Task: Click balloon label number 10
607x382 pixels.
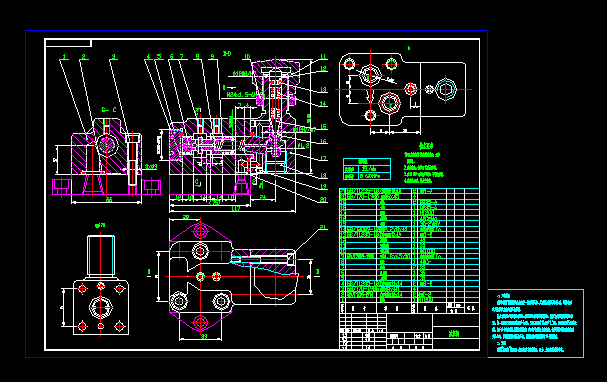Action: click(247, 57)
